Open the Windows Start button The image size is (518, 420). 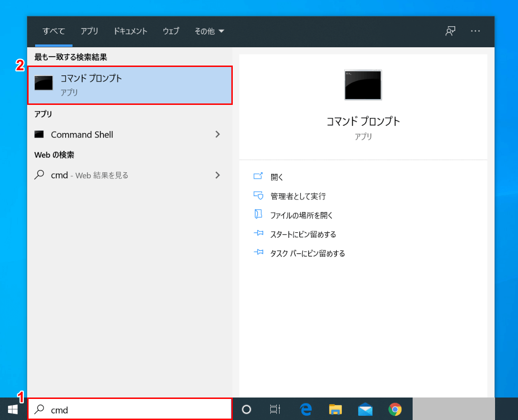click(13, 409)
